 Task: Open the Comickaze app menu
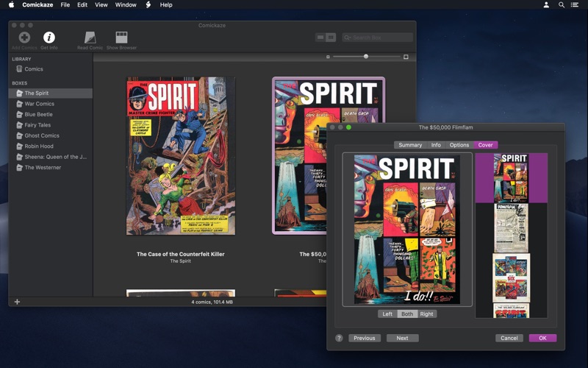[x=37, y=5]
